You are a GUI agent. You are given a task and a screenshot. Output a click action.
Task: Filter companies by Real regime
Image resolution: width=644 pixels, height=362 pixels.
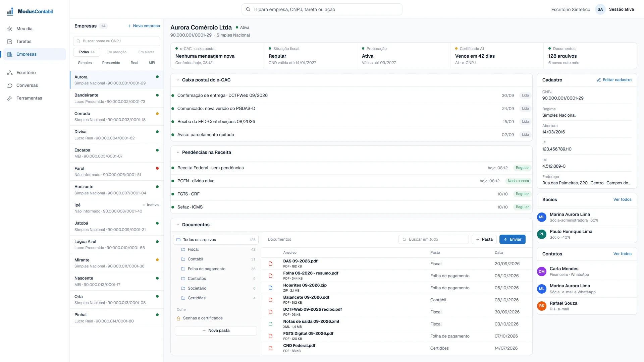point(134,63)
